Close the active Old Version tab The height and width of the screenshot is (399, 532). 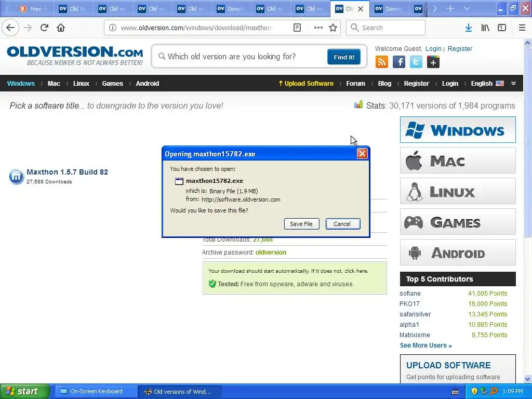[361, 9]
